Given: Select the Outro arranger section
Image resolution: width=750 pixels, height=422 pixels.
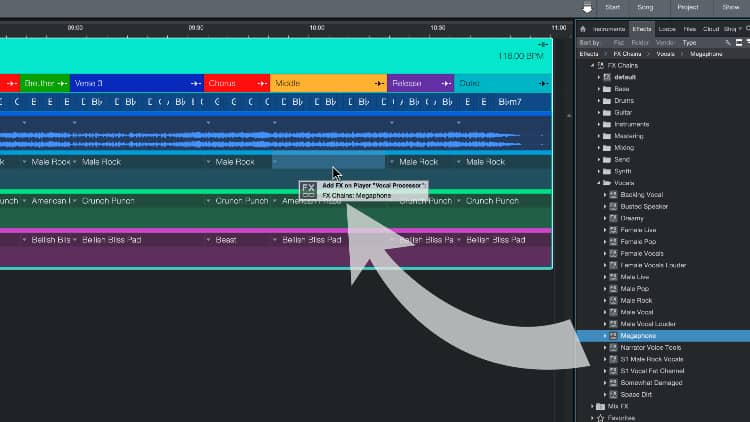Looking at the screenshot, I should (503, 84).
